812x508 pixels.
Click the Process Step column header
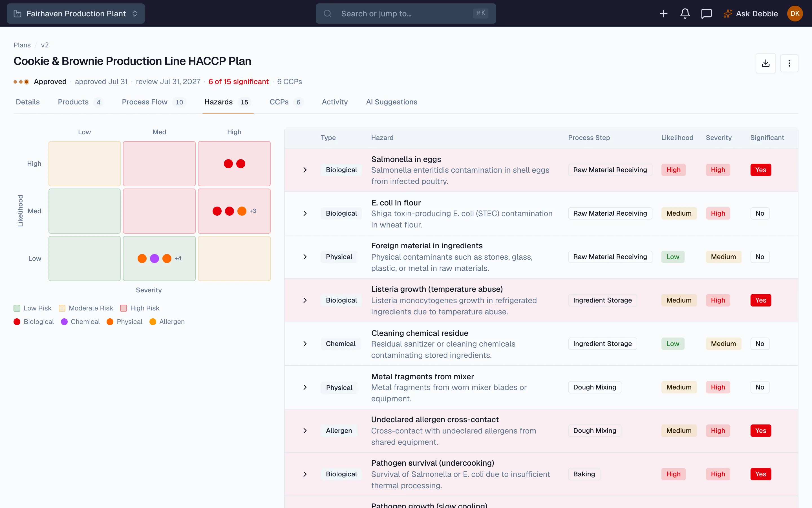[589, 138]
